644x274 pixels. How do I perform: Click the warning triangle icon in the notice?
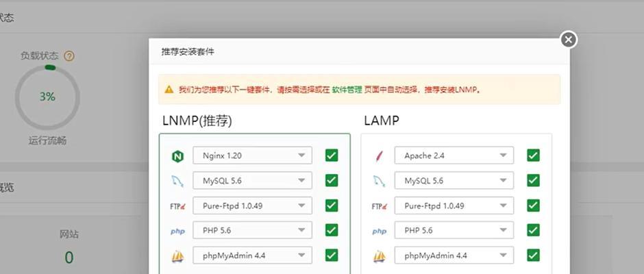click(169, 89)
